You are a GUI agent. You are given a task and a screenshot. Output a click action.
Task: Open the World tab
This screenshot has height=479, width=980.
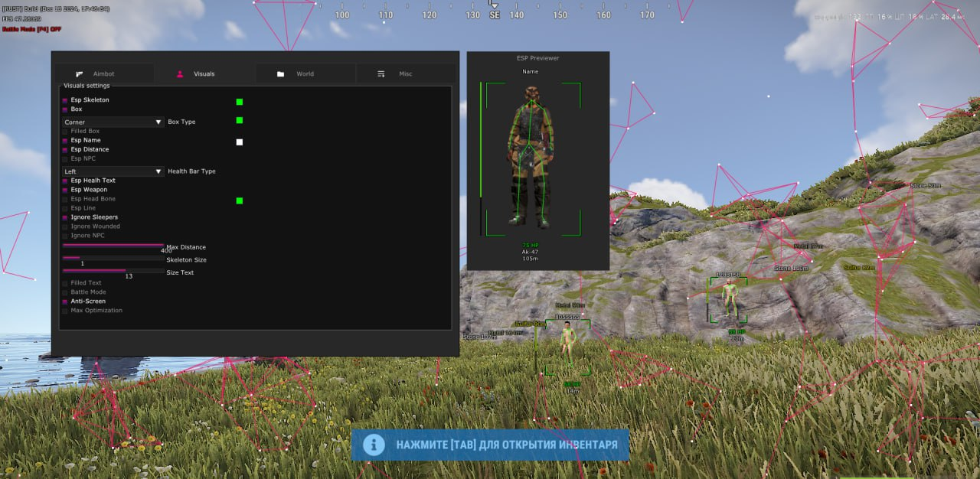pos(305,74)
